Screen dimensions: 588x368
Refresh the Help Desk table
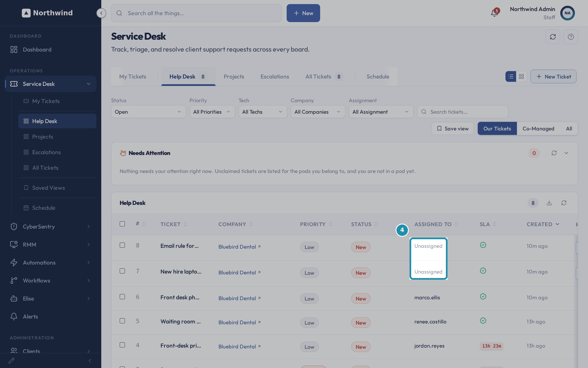[564, 203]
